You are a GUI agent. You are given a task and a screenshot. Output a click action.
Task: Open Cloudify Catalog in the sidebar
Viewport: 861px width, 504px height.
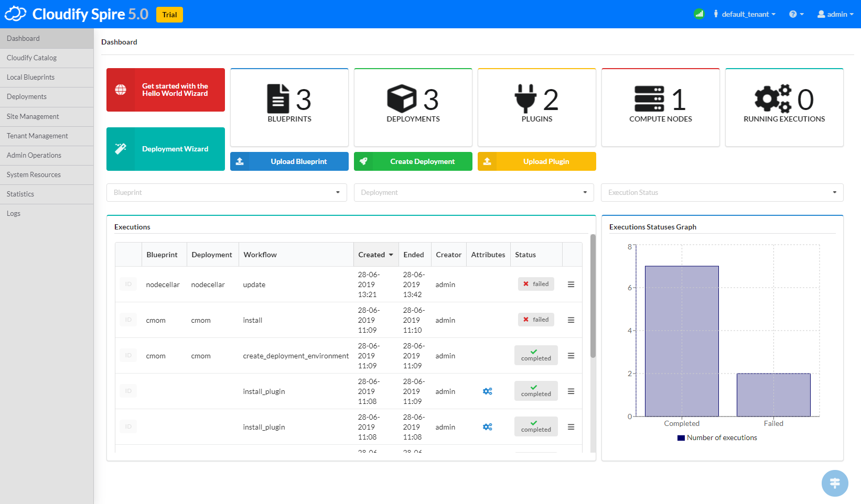pyautogui.click(x=47, y=58)
